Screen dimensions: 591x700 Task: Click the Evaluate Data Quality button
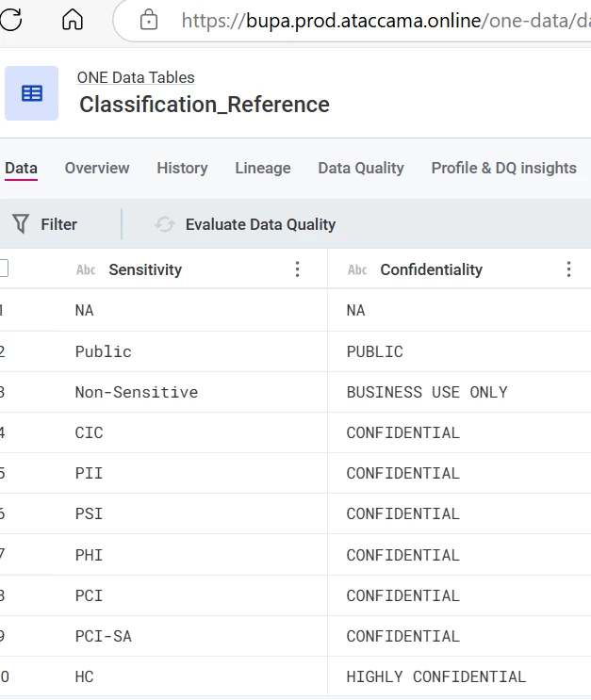(260, 224)
